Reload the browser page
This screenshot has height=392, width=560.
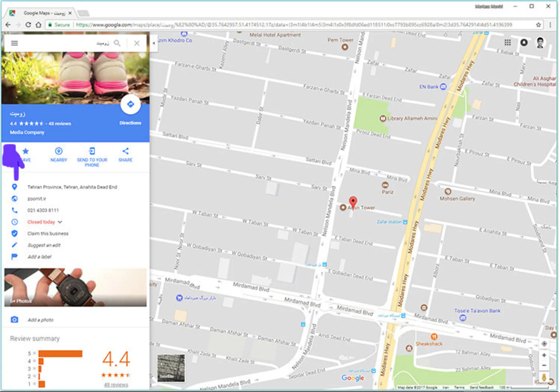pyautogui.click(x=28, y=25)
